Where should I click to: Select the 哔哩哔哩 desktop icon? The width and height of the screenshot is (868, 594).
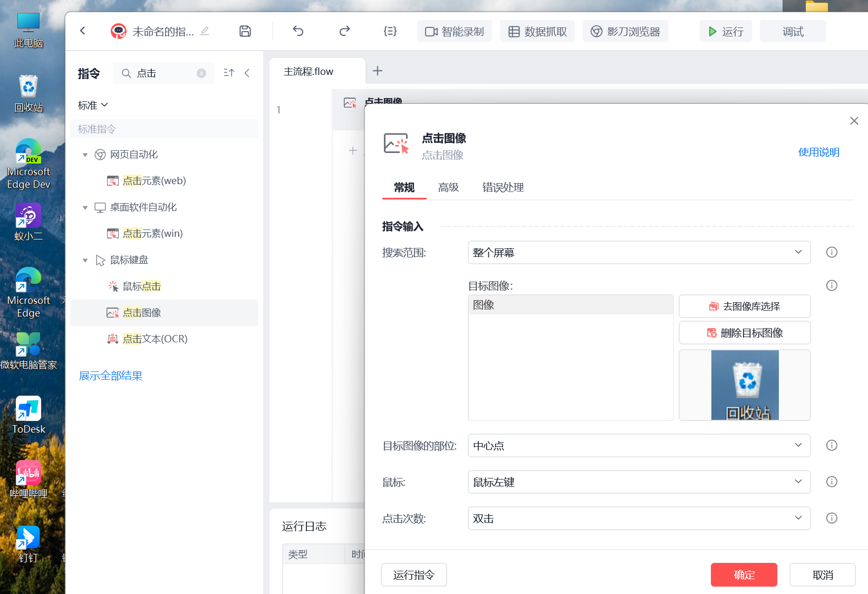tap(28, 480)
